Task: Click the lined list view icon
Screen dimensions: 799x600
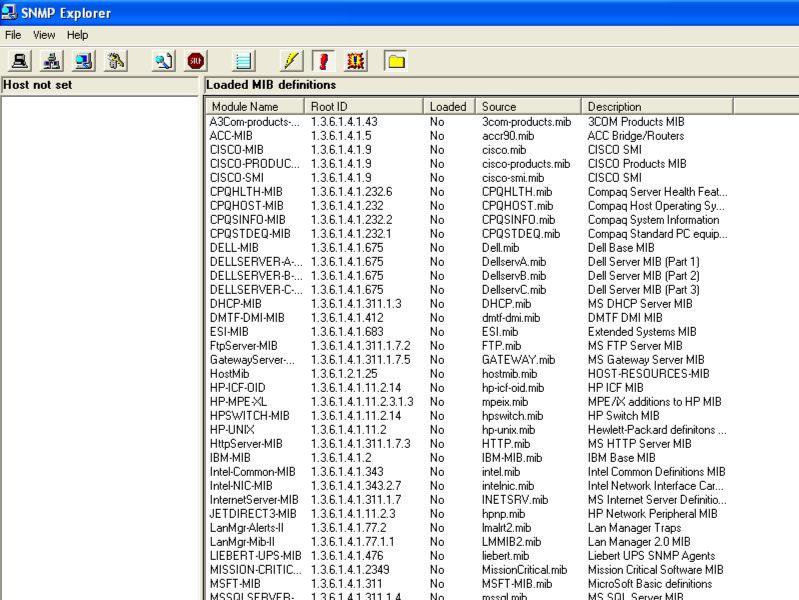Action: 244,61
